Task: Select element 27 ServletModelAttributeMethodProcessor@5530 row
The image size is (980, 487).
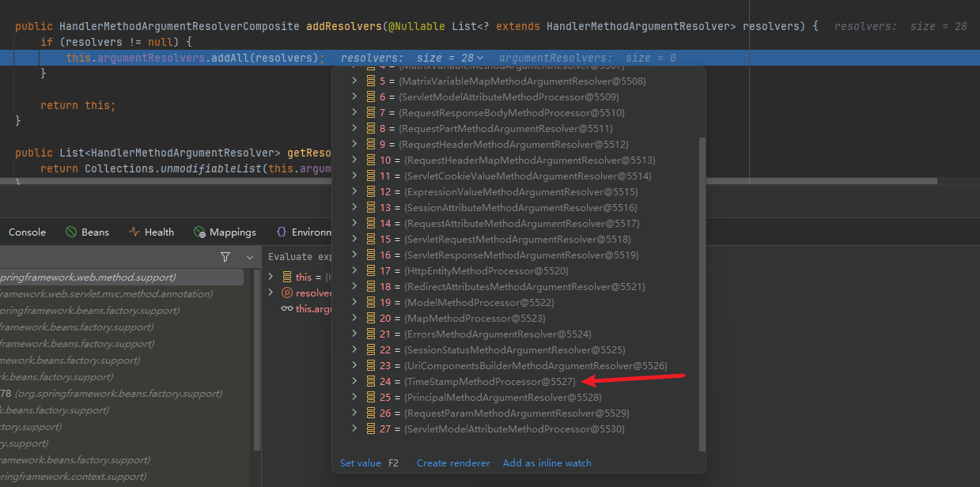Action: pyautogui.click(x=514, y=429)
